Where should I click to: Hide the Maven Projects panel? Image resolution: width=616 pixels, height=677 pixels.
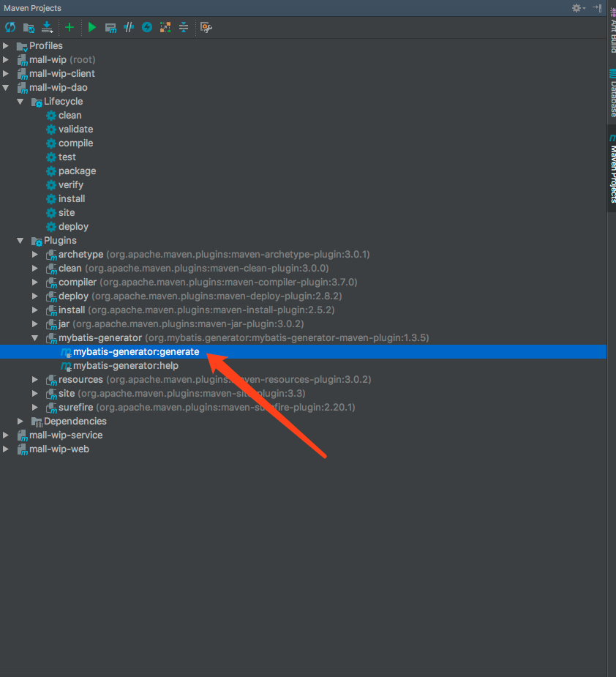pos(597,8)
